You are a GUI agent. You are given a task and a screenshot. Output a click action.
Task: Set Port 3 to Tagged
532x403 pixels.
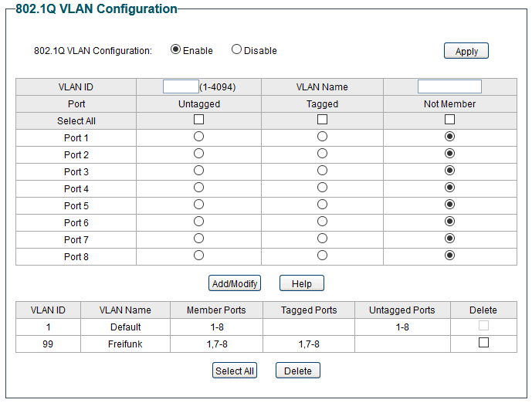pos(322,171)
